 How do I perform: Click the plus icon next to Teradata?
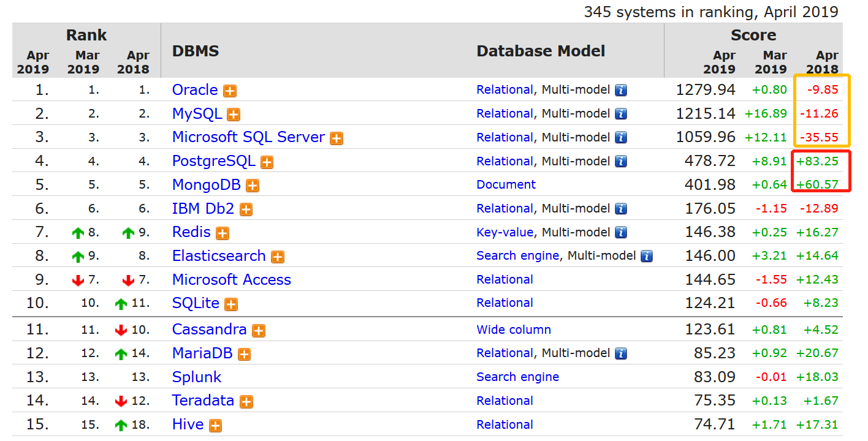(246, 402)
